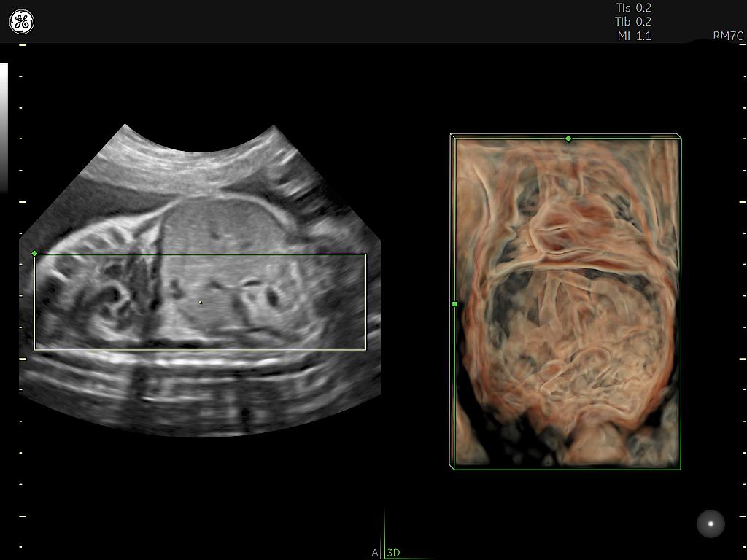Image resolution: width=747 pixels, height=560 pixels.
Task: Click the light source direction sphere icon
Action: point(711,524)
